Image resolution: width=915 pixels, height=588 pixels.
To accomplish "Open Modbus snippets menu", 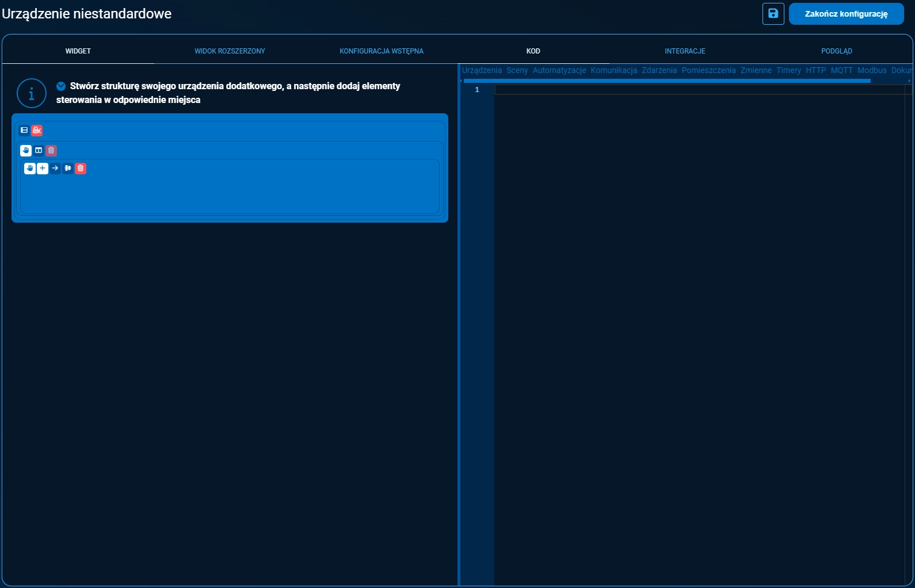I will click(872, 70).
